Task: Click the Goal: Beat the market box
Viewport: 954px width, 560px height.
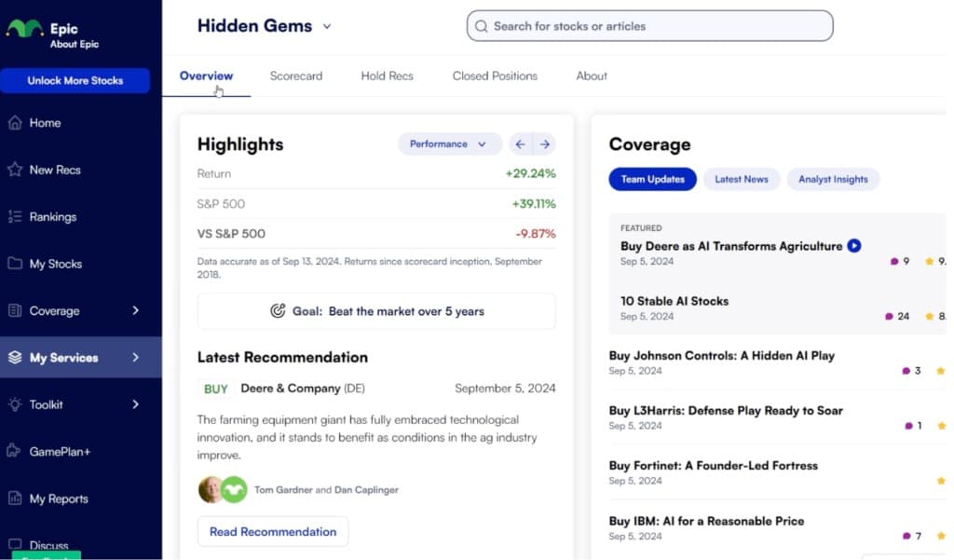Action: click(376, 311)
